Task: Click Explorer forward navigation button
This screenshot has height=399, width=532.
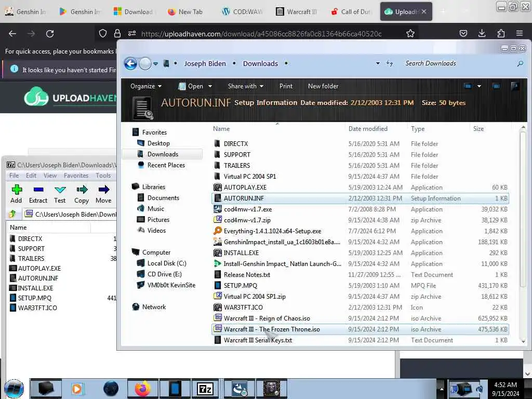Action: point(145,63)
